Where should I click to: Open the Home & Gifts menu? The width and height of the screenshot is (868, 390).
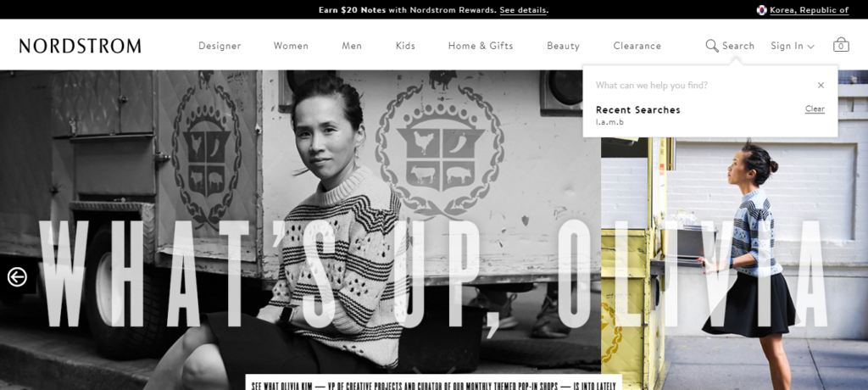pyautogui.click(x=481, y=46)
